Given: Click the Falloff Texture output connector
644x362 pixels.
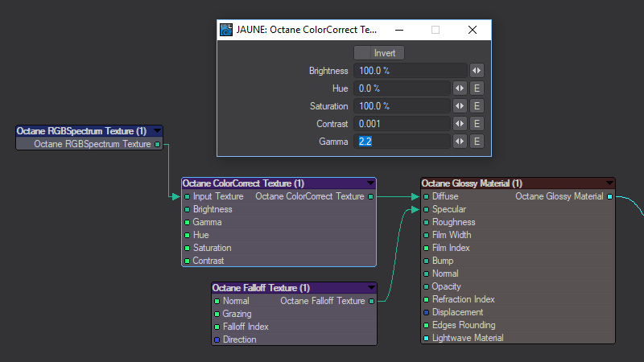Looking at the screenshot, I should click(x=371, y=301).
